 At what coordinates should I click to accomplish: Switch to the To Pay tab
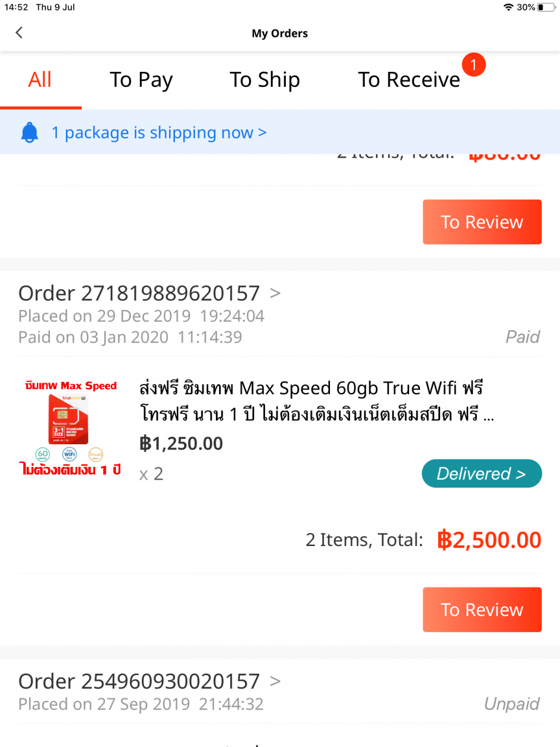[x=141, y=80]
